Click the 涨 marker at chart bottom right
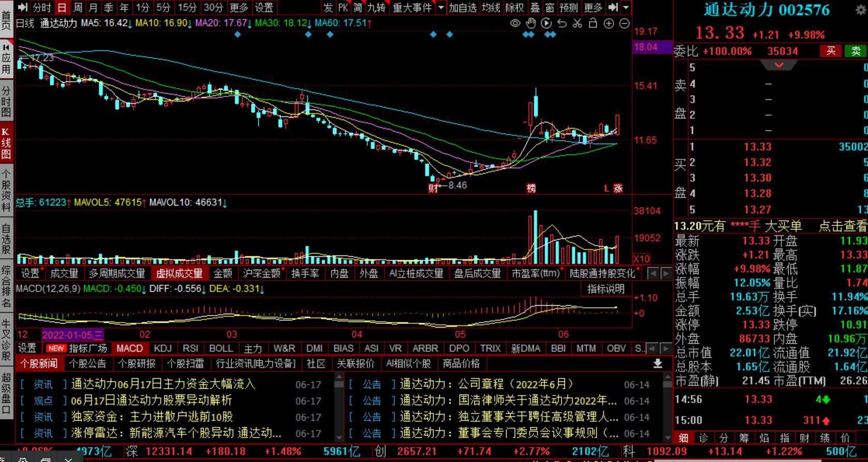The width and height of the screenshot is (868, 462). click(618, 188)
